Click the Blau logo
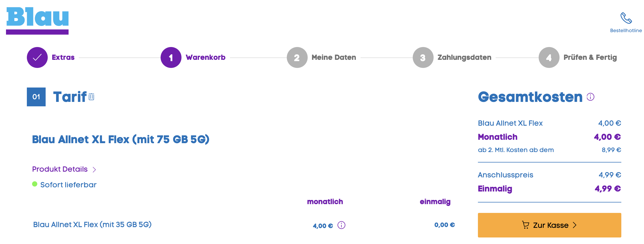The width and height of the screenshot is (644, 244). [x=37, y=20]
